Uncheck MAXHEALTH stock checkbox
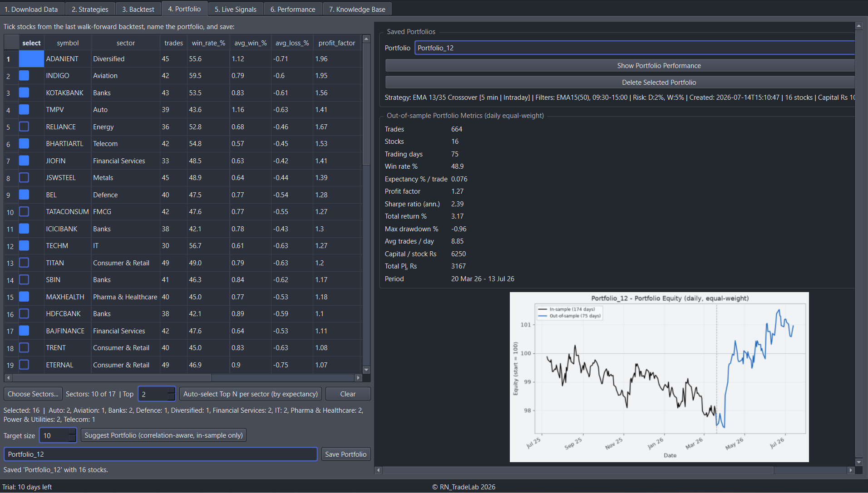Screen dimensions: 868x493 (24, 297)
